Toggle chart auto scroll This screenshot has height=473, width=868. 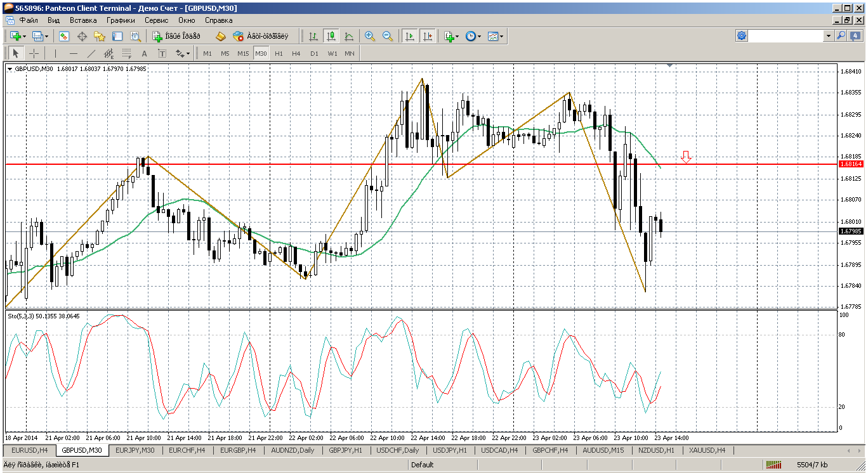pyautogui.click(x=410, y=37)
